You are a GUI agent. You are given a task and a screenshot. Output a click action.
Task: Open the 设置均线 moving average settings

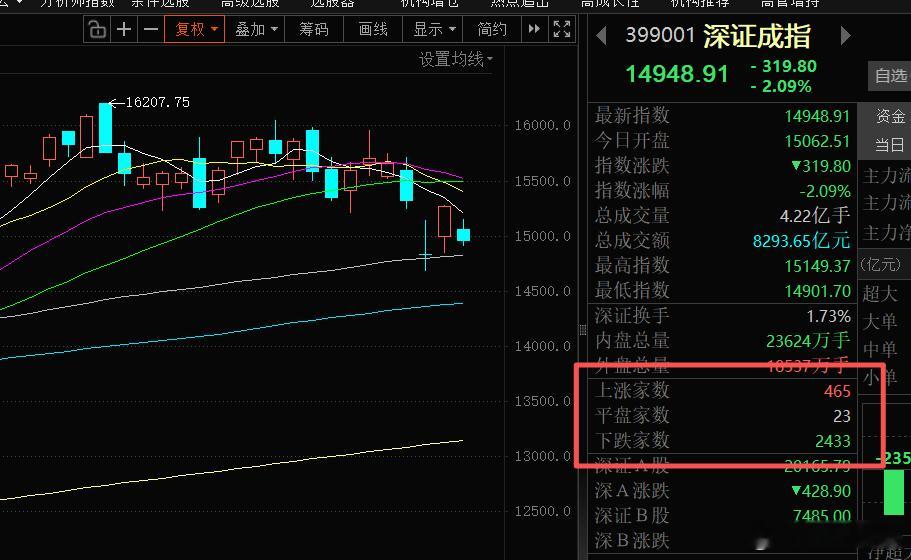pos(456,59)
